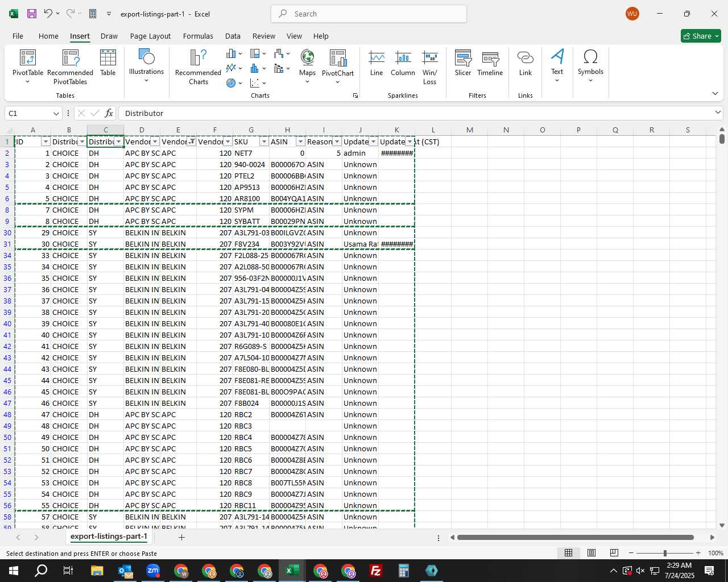This screenshot has width=728, height=582.
Task: Open Recommended PivotTables
Action: (x=70, y=66)
